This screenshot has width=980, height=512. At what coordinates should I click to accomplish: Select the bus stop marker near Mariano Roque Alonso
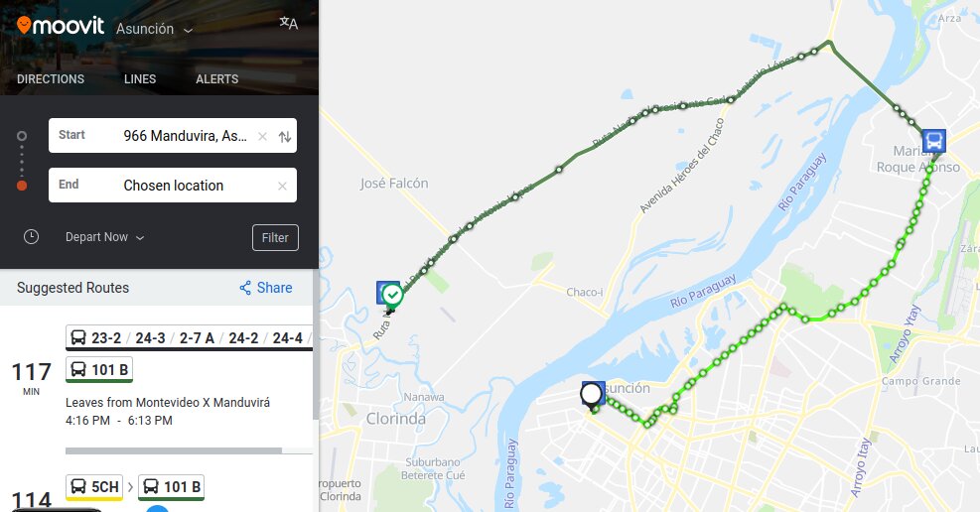933,141
